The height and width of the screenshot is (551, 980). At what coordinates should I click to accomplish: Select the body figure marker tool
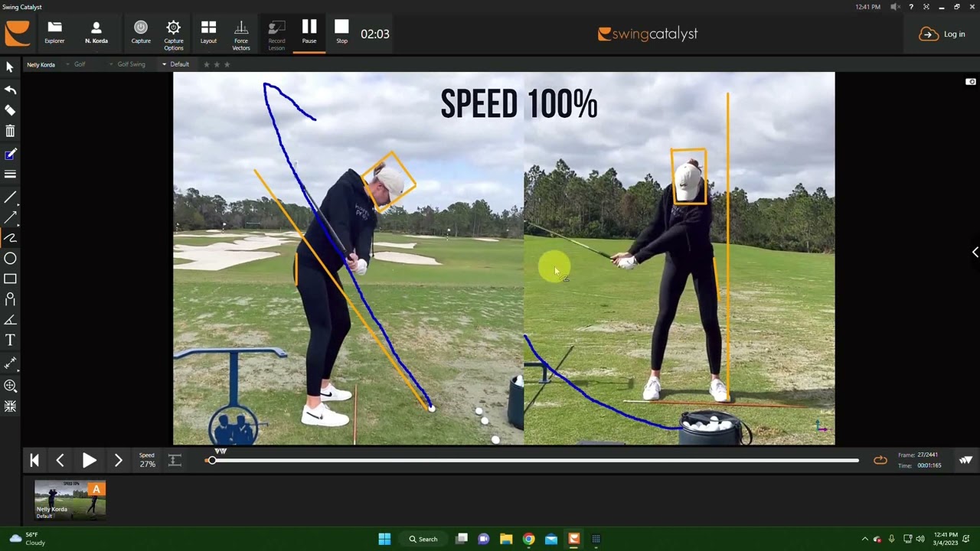click(10, 299)
